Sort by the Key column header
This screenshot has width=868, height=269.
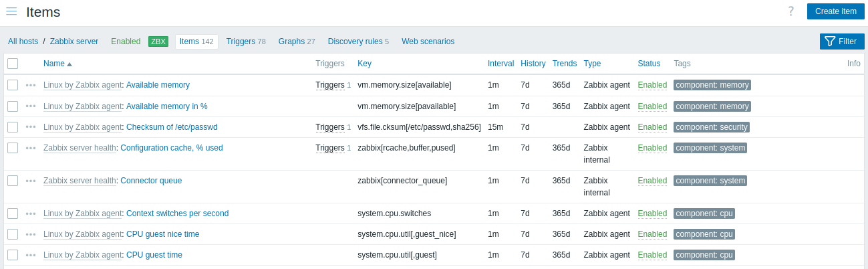364,64
